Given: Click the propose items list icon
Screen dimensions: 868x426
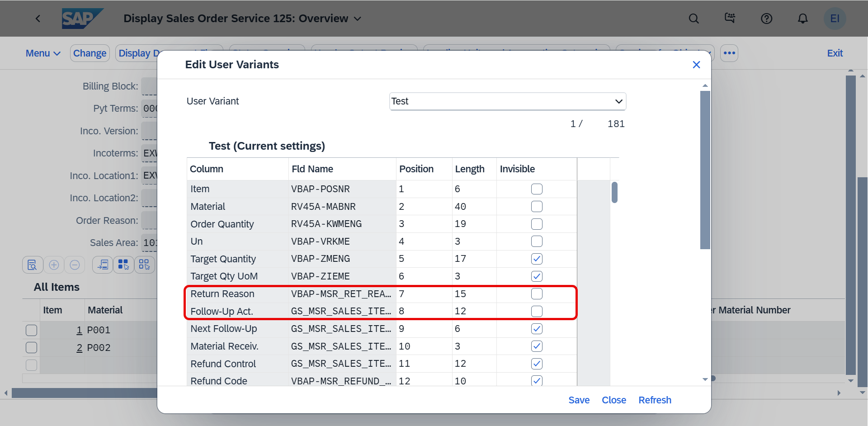Looking at the screenshot, I should [103, 265].
